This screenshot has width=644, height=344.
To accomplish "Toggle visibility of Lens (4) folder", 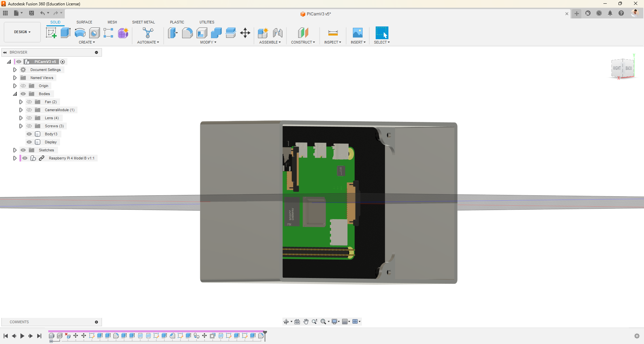I will (x=29, y=118).
